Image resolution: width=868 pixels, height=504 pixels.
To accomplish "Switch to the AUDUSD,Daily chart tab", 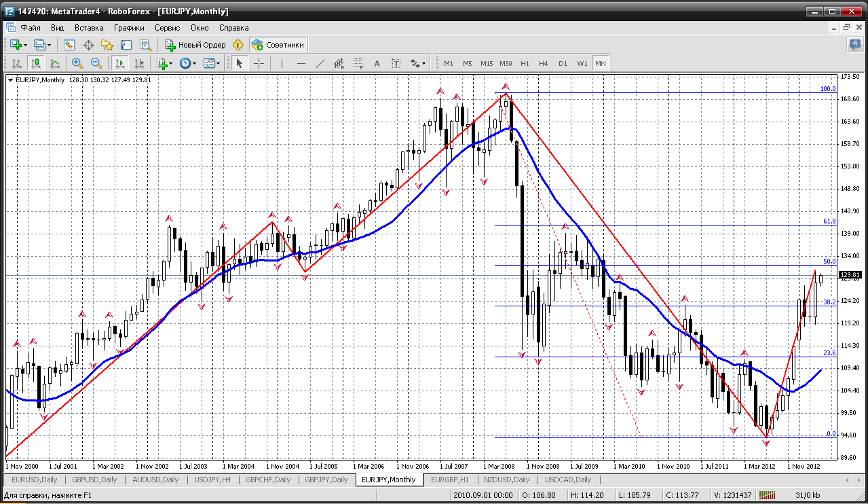I will [x=156, y=480].
